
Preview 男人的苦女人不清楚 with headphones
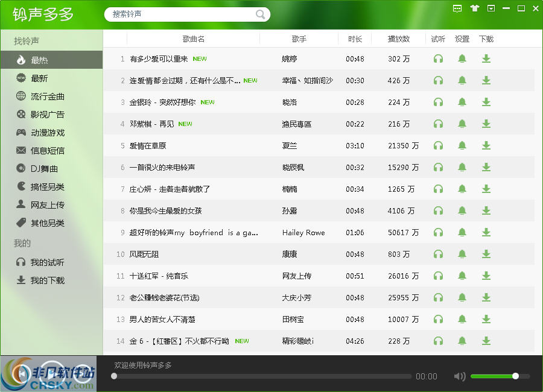438,320
